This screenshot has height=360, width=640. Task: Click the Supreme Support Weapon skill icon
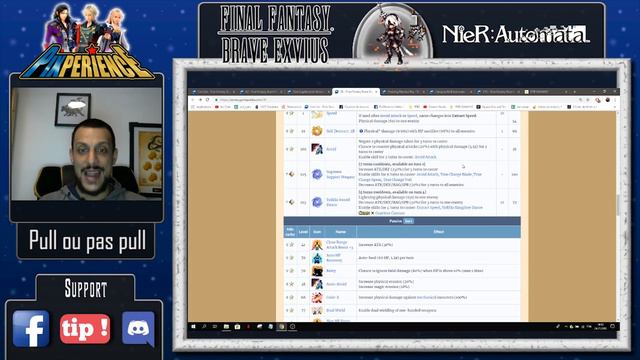[x=317, y=174]
